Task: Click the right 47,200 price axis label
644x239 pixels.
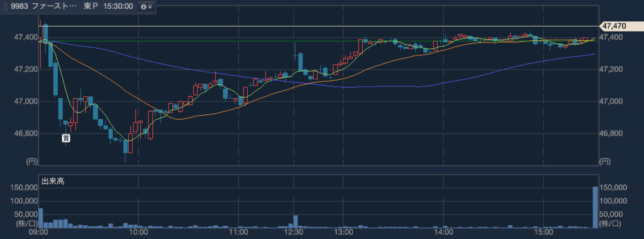Action: click(611, 69)
